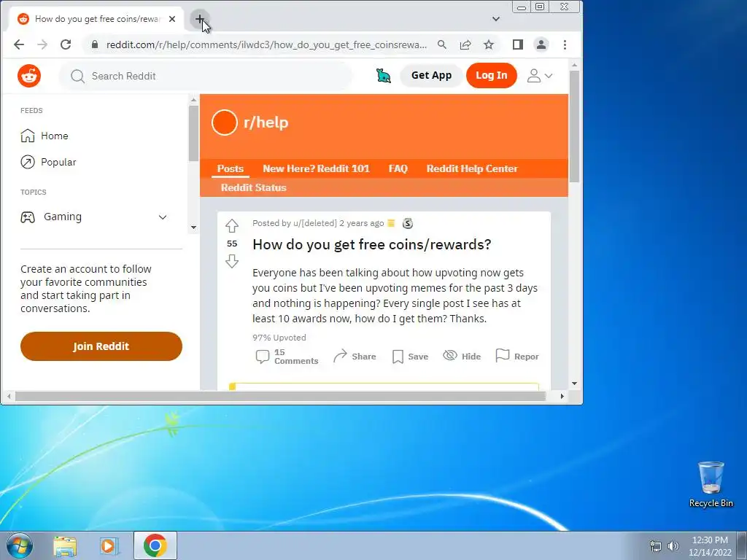This screenshot has width=747, height=560.
Task: Click the Log In button
Action: point(491,75)
